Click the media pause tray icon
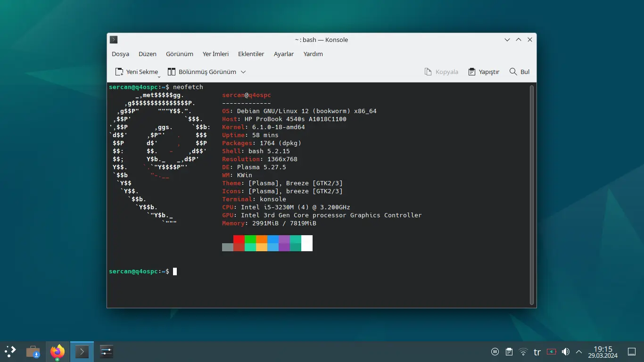 [x=495, y=352]
